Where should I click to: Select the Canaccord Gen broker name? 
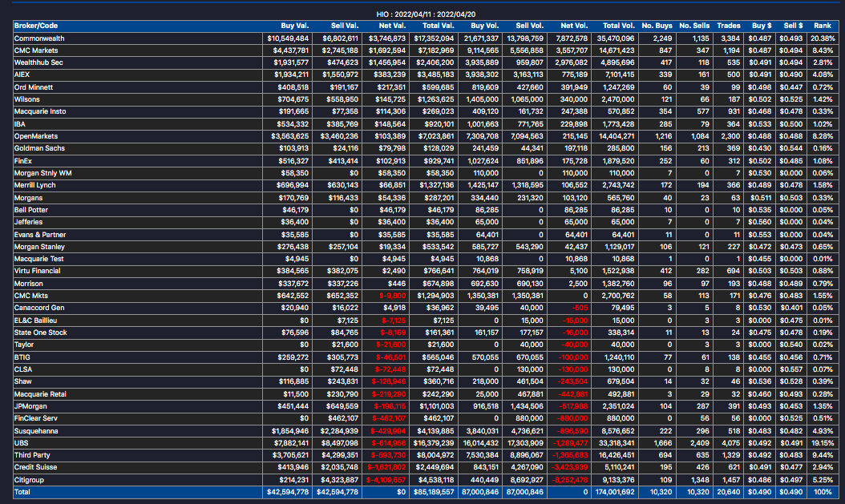coord(38,308)
